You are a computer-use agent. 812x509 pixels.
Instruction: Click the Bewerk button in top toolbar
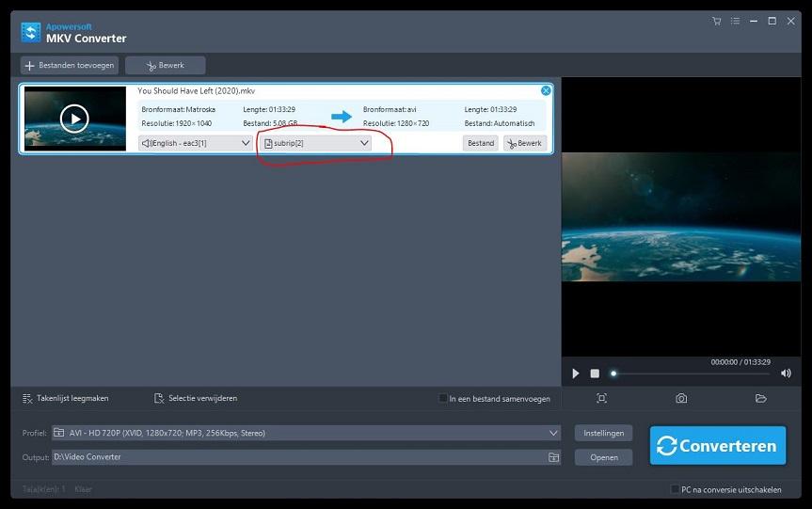pos(166,65)
